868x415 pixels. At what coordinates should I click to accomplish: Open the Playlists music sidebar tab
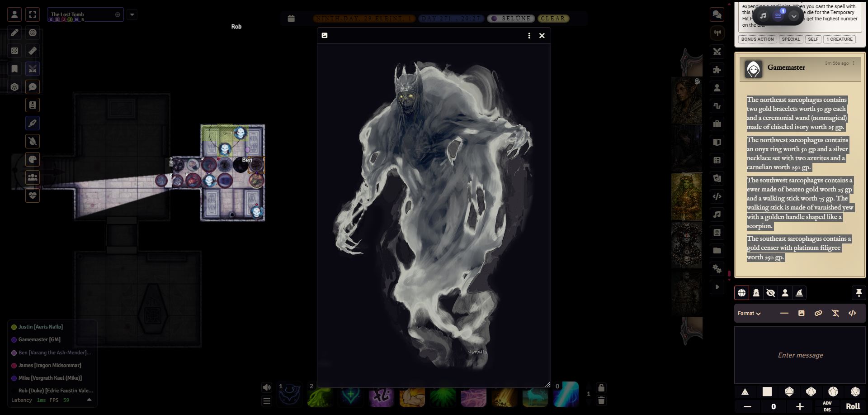tap(717, 214)
